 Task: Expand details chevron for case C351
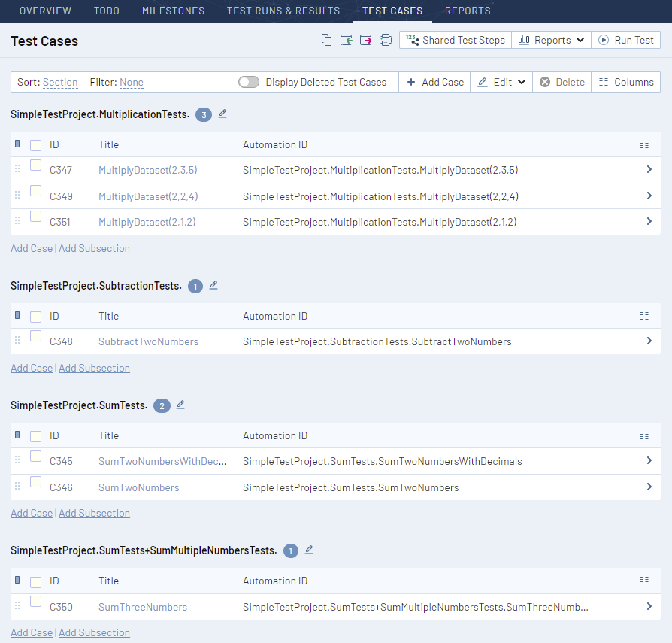coord(649,222)
